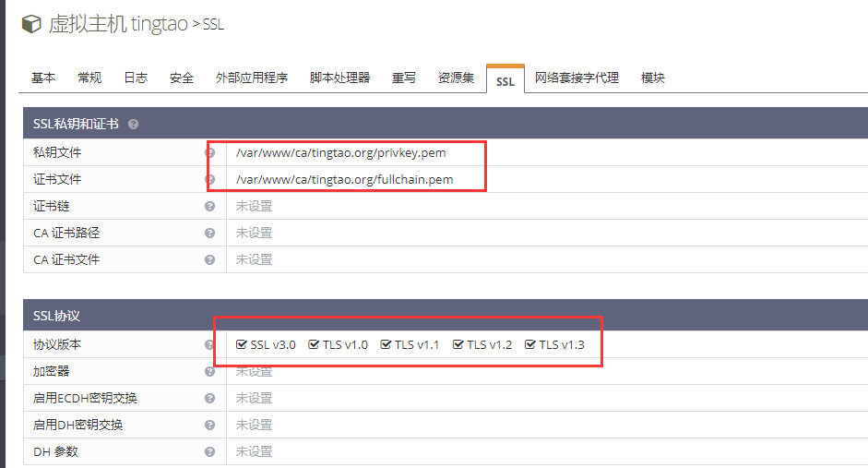Click 未设置 value for 证书链
The height and width of the screenshot is (468, 868).
(254, 206)
